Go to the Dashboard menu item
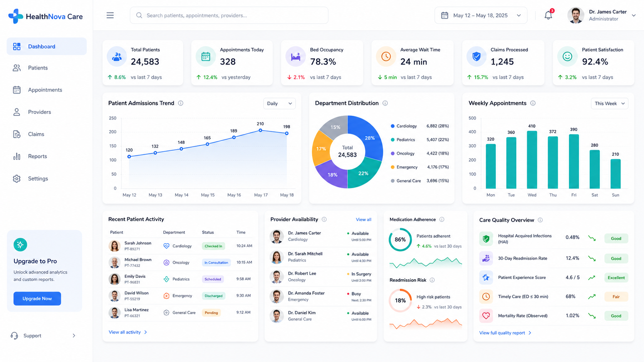644x362 pixels. point(47,47)
